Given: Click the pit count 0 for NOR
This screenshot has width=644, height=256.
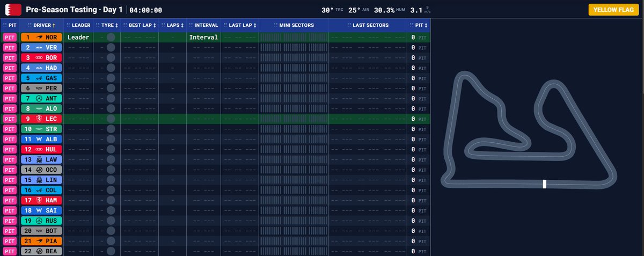Looking at the screenshot, I should [x=413, y=38].
